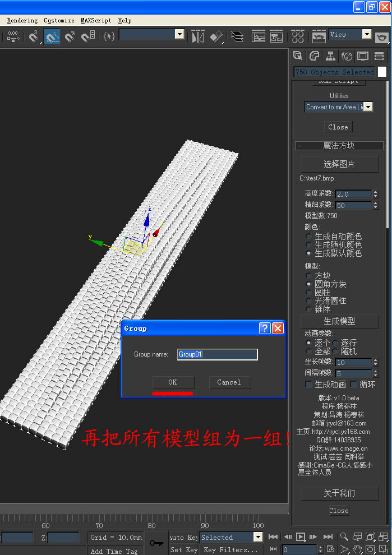The image size is (392, 555).
Task: Open the Rendering menu
Action: tap(22, 21)
